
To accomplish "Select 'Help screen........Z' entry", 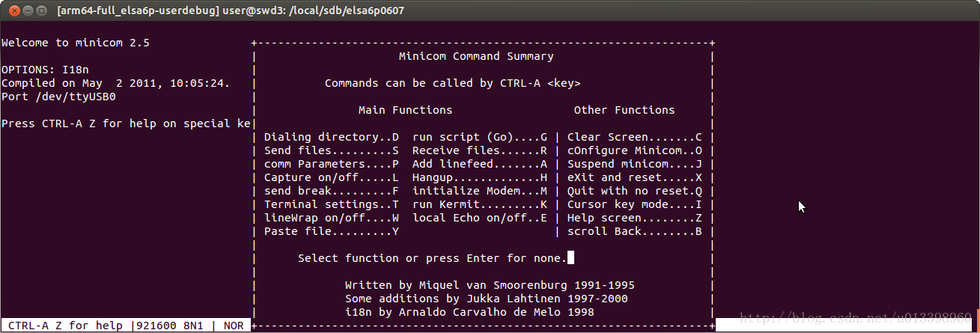I will tap(635, 218).
